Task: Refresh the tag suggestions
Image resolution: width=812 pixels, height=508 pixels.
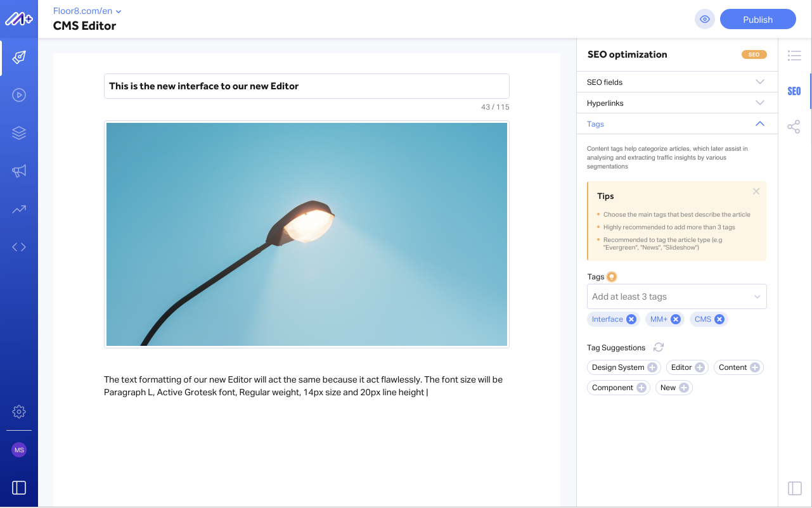Action: coord(659,347)
